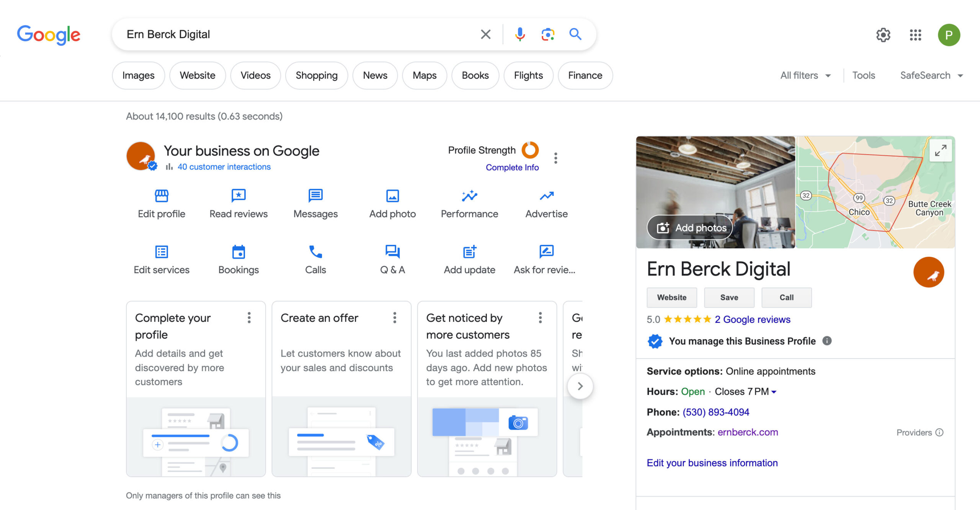Switch to the Images tab
980x510 pixels.
pos(139,75)
